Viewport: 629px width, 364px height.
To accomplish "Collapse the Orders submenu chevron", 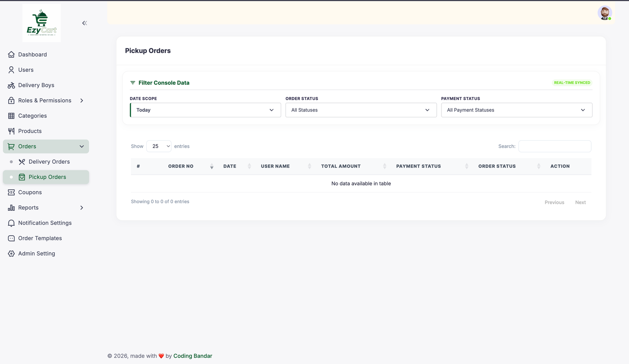I will tap(82, 146).
